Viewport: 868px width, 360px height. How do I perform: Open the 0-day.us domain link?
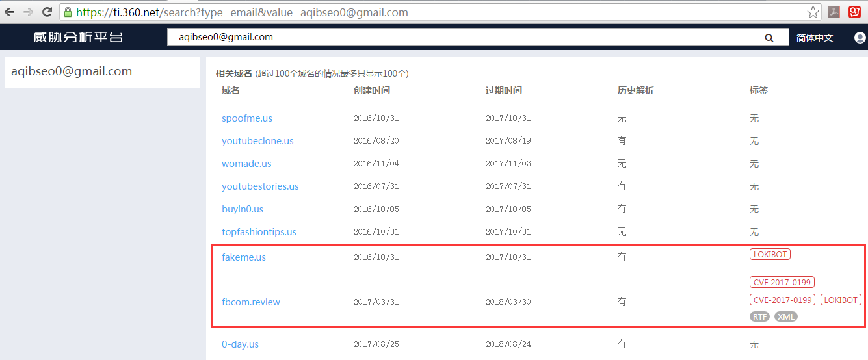[x=240, y=344]
